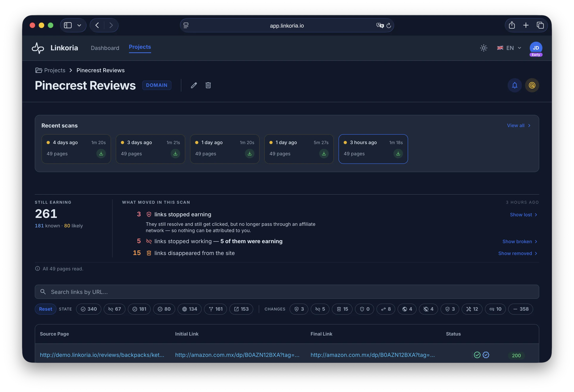Open the sidebar options chevron dropdown

tap(79, 25)
